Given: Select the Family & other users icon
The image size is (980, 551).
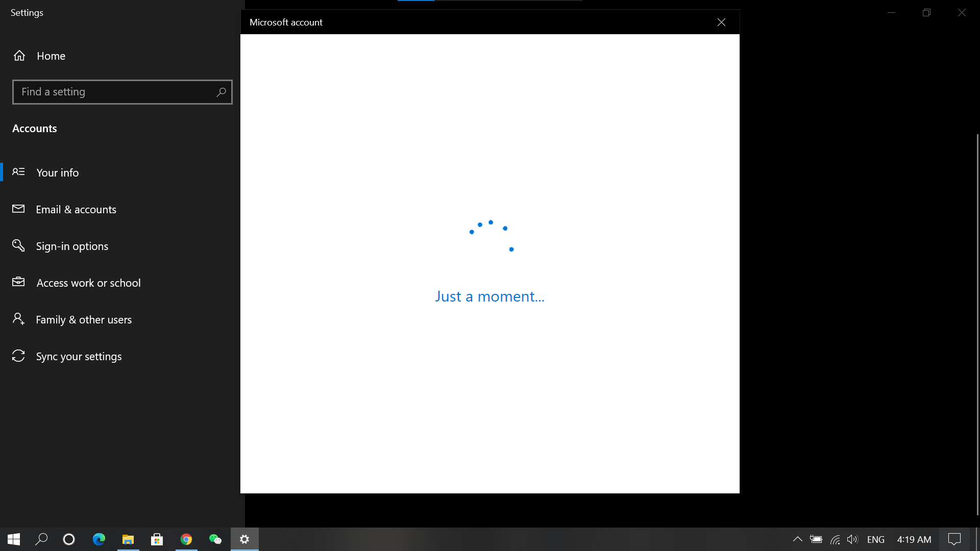Looking at the screenshot, I should pyautogui.click(x=18, y=319).
